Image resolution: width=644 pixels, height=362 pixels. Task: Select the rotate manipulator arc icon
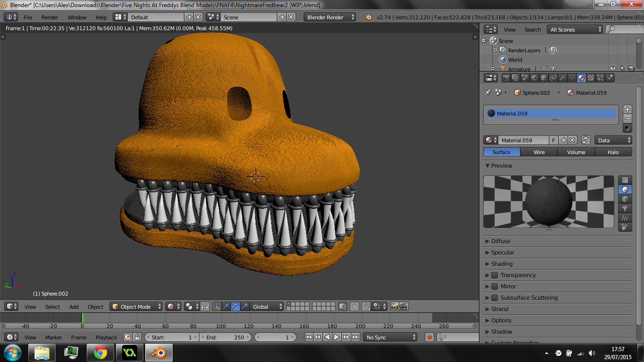point(235,306)
